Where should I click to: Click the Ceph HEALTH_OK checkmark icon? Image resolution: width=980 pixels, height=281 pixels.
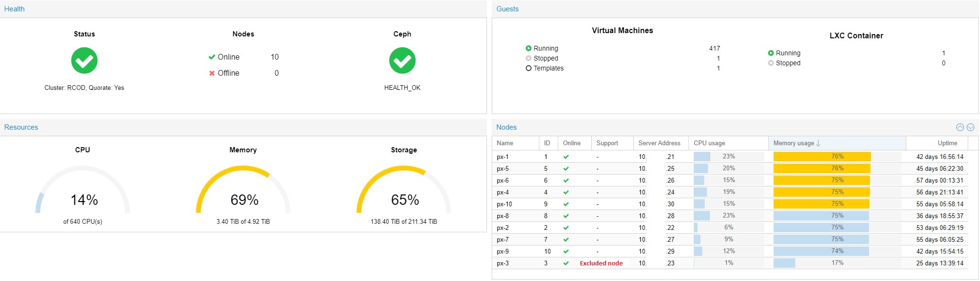click(402, 61)
